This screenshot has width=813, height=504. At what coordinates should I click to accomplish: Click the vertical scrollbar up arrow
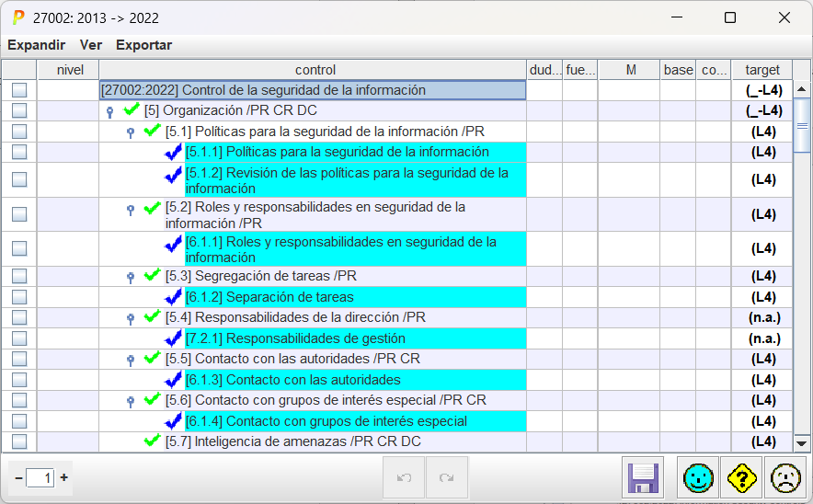tap(802, 89)
